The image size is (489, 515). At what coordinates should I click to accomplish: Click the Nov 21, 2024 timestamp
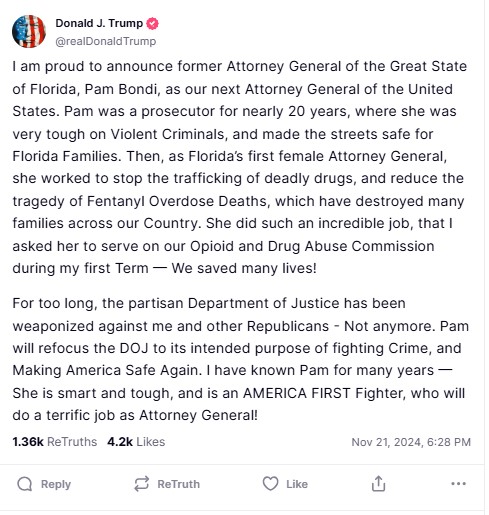click(411, 442)
